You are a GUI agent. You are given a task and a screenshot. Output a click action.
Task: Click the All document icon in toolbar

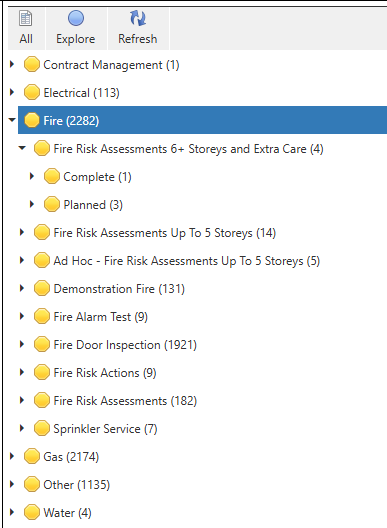(x=26, y=19)
